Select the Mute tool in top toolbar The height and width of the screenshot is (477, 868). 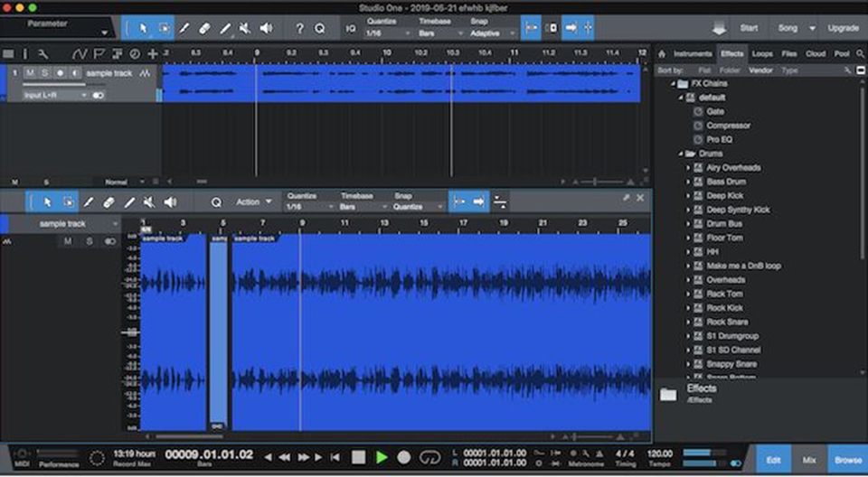(x=245, y=28)
